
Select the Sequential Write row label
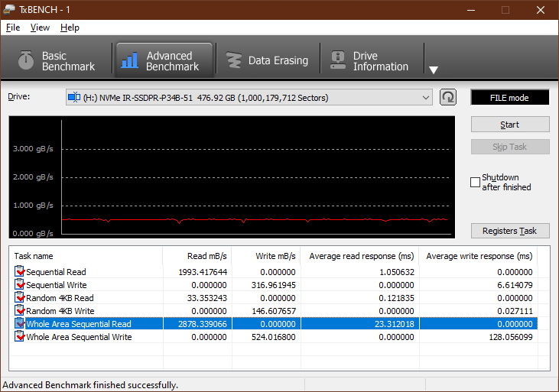[57, 285]
